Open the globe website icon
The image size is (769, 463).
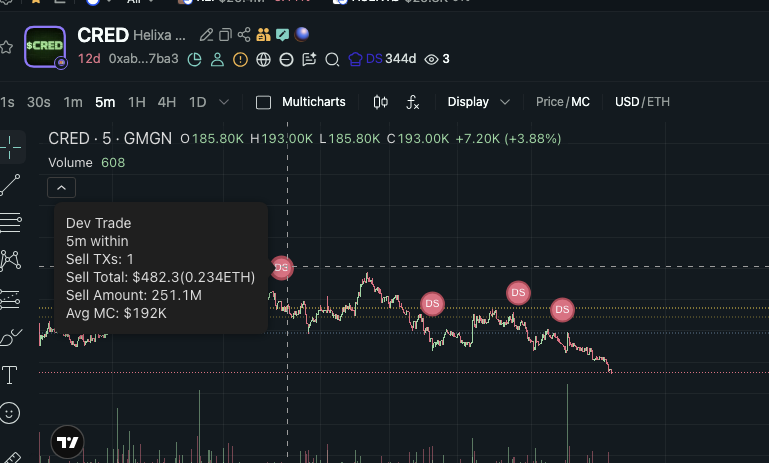point(263,60)
